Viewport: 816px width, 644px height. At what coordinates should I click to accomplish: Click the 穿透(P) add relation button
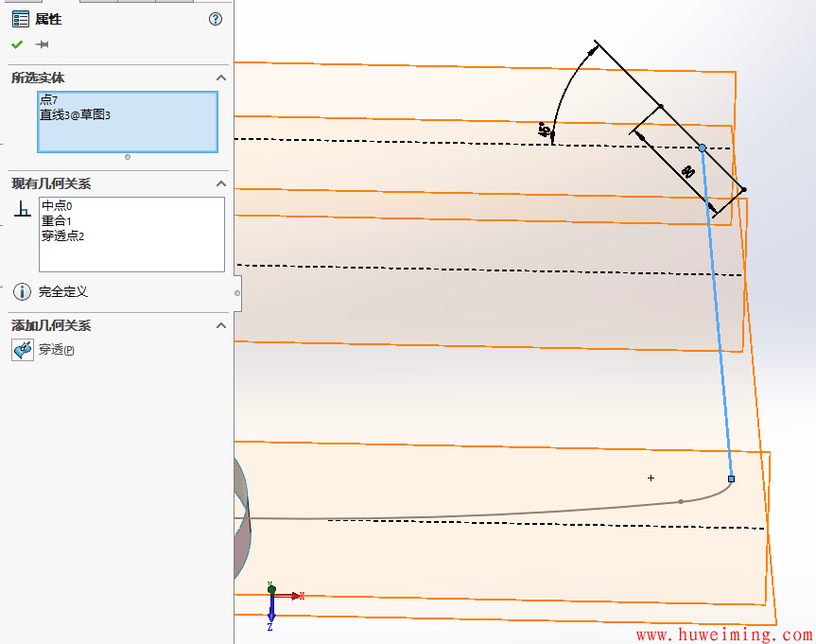[x=57, y=350]
